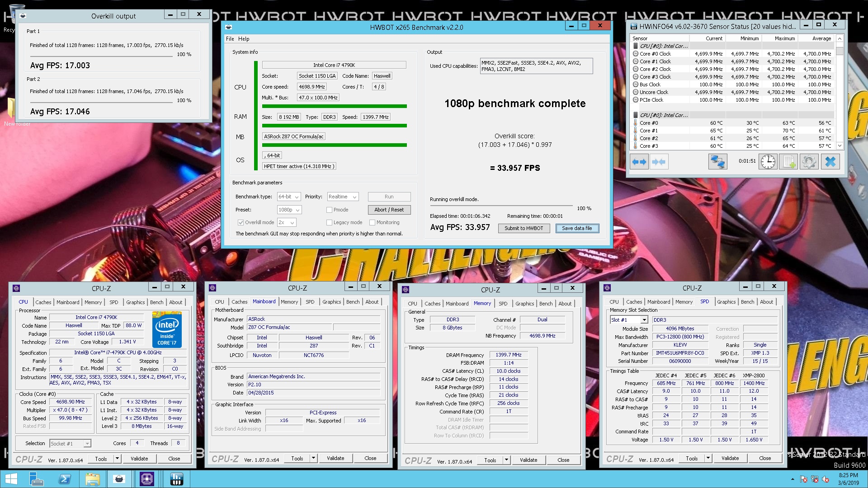Open Server Manager in taskbar

pyautogui.click(x=36, y=479)
